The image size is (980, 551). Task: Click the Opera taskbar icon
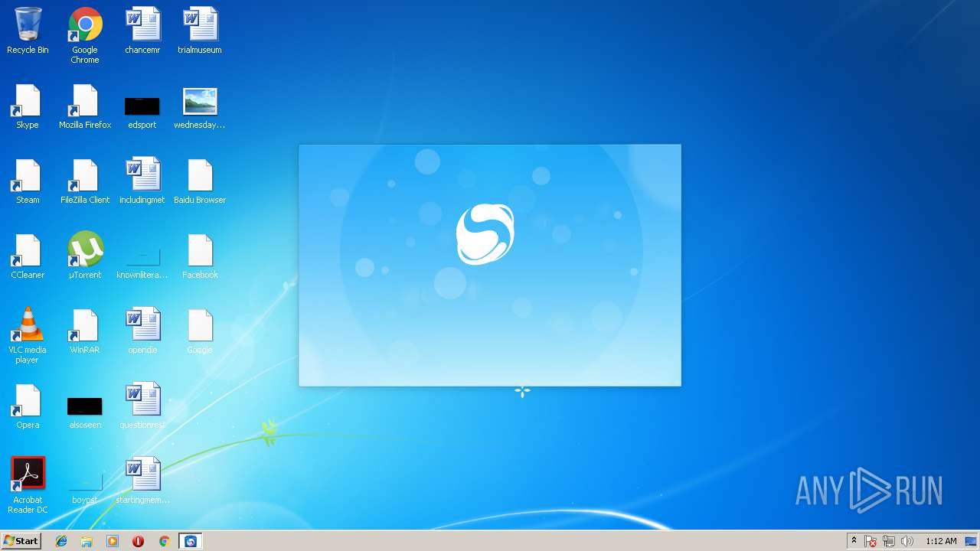[138, 541]
